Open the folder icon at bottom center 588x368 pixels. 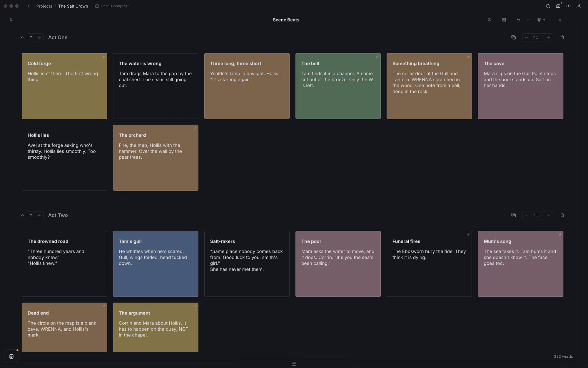click(294, 364)
